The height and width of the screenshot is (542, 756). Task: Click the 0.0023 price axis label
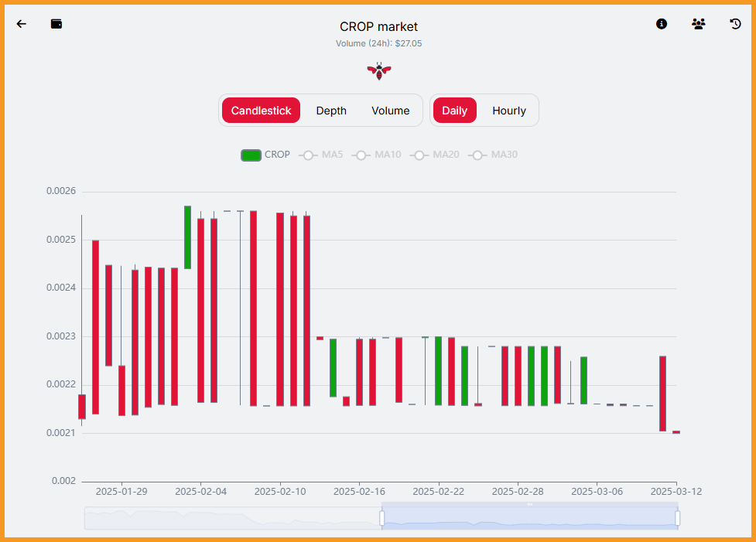(61, 336)
